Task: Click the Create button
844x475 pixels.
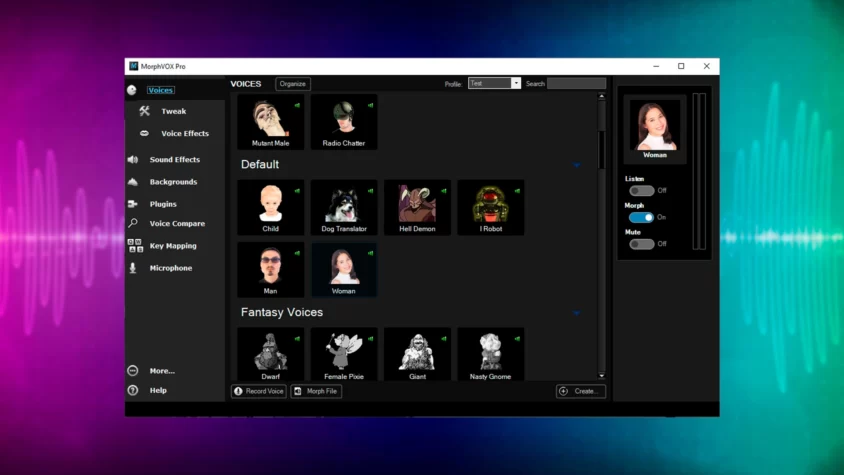Action: (581, 392)
